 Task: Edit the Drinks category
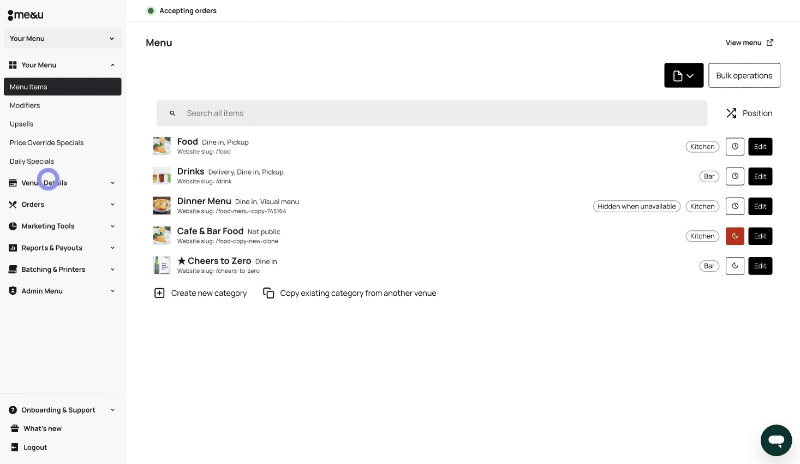coord(760,177)
